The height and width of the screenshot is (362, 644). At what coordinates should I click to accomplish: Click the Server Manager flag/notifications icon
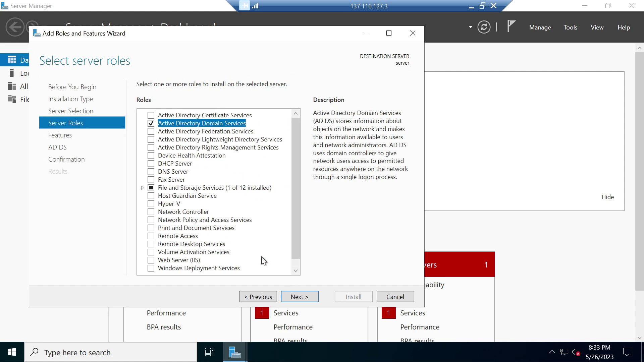pos(511,27)
